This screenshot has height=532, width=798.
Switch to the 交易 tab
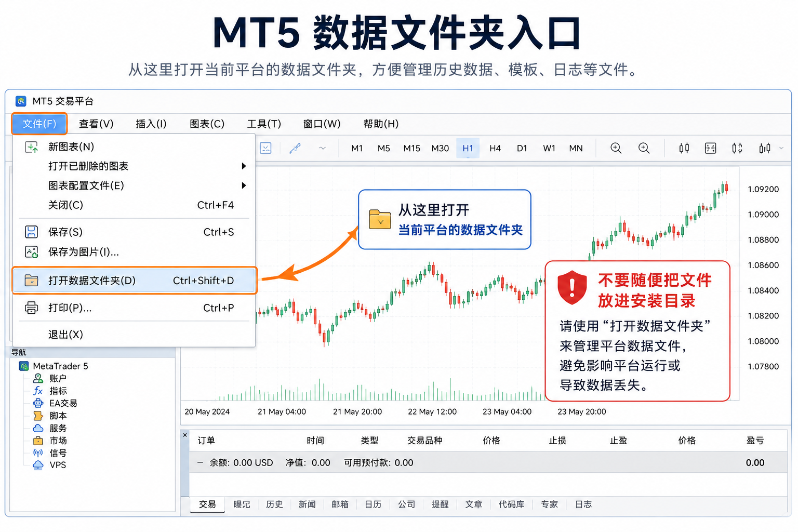[x=207, y=504]
